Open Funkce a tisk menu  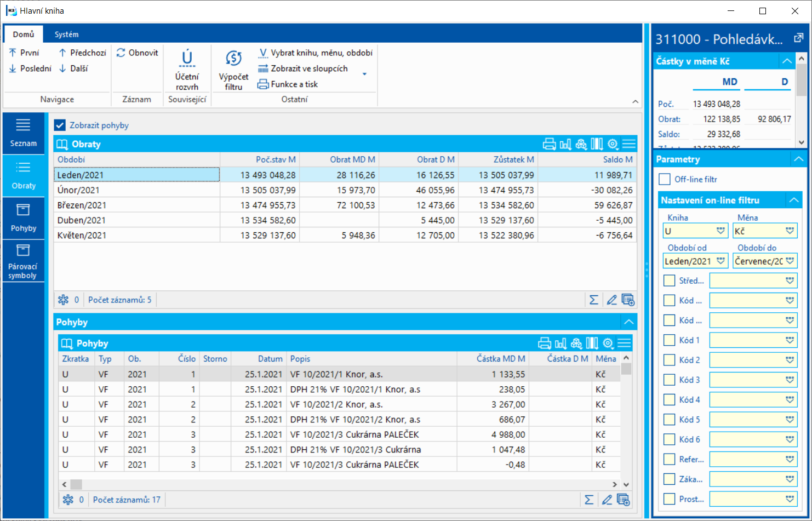click(288, 84)
